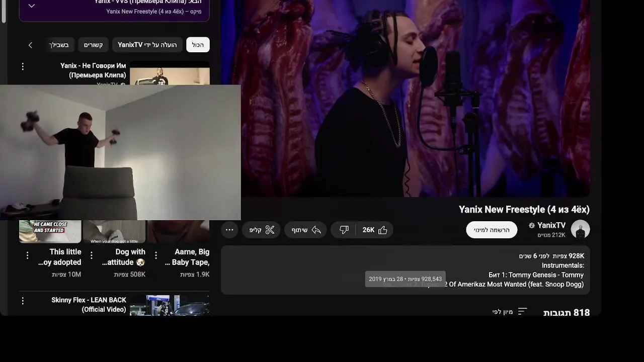Image resolution: width=644 pixels, height=362 pixels.
Task: Open options menu for Yanix - Не Говори Им
Action: point(23,66)
